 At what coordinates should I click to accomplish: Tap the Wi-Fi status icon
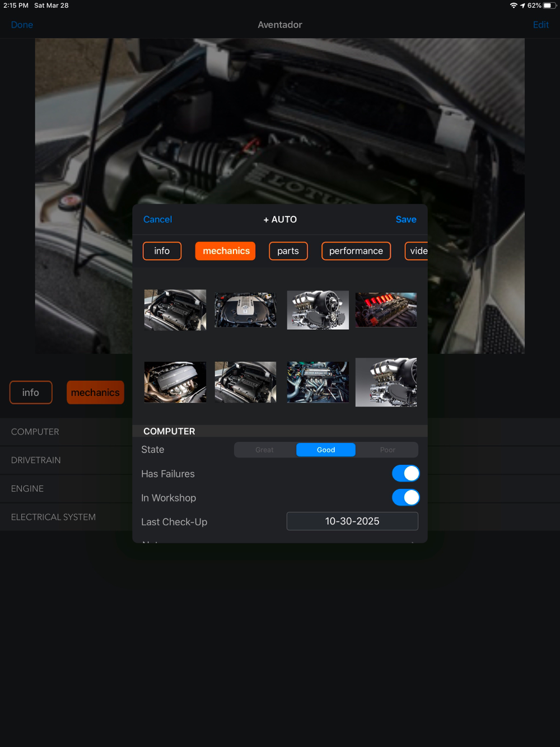514,6
